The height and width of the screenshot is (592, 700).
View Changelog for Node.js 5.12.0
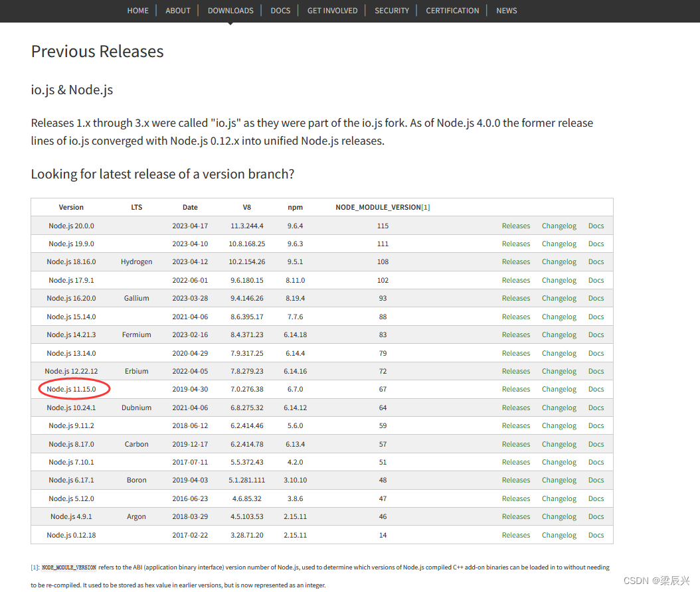pos(559,499)
